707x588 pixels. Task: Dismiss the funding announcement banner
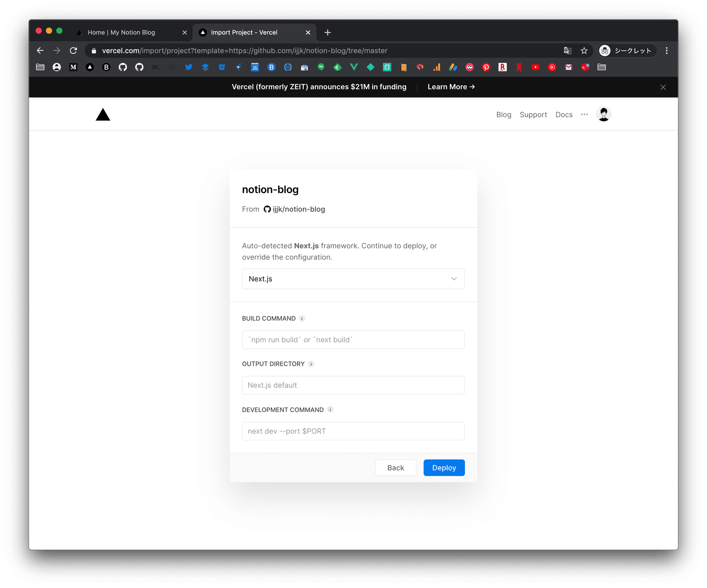pyautogui.click(x=663, y=87)
